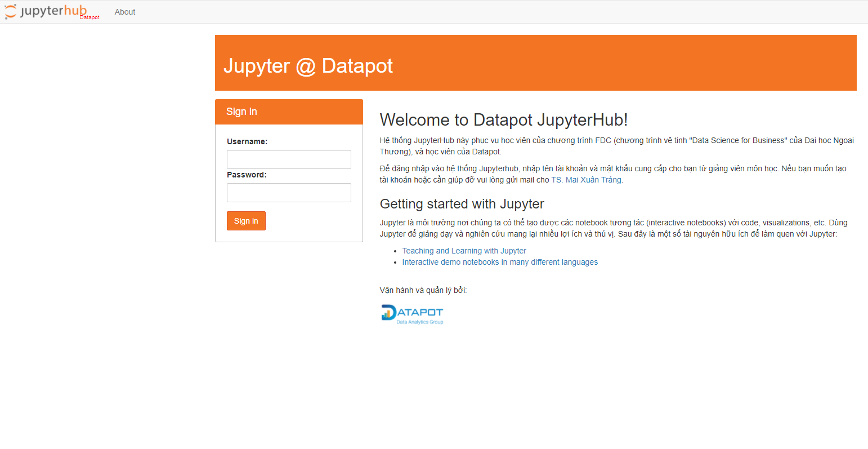Click the Getting started with Jupyter heading
The width and height of the screenshot is (868, 449).
(462, 204)
